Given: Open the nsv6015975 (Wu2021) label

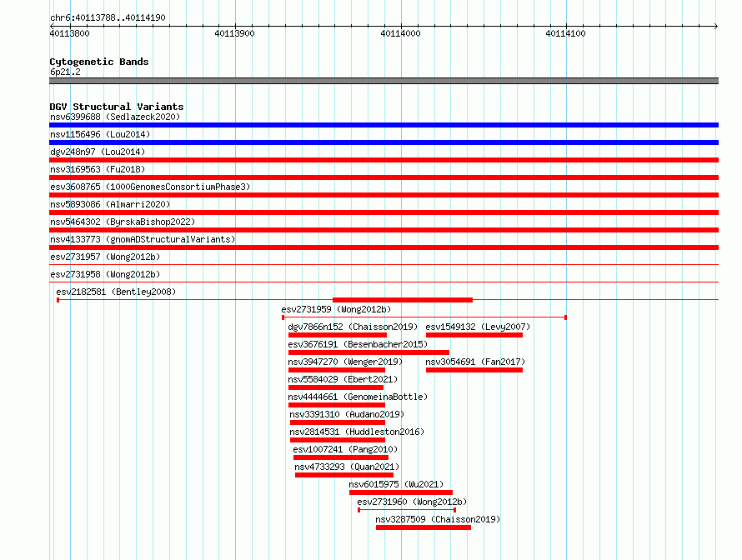Looking at the screenshot, I should click(396, 484).
